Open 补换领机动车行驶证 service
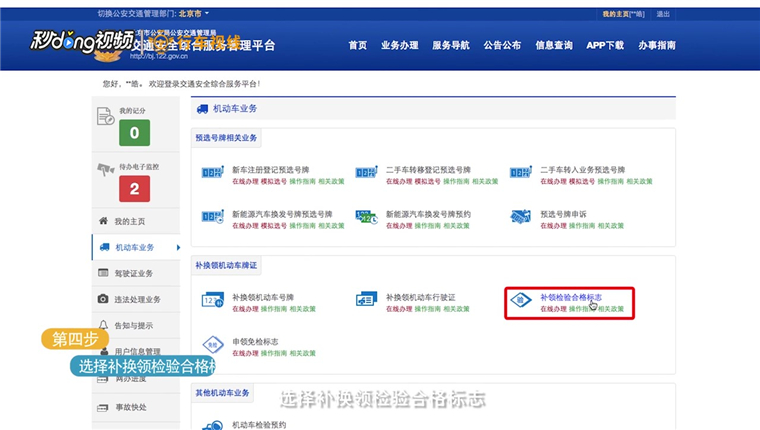760x430 pixels. (x=421, y=297)
